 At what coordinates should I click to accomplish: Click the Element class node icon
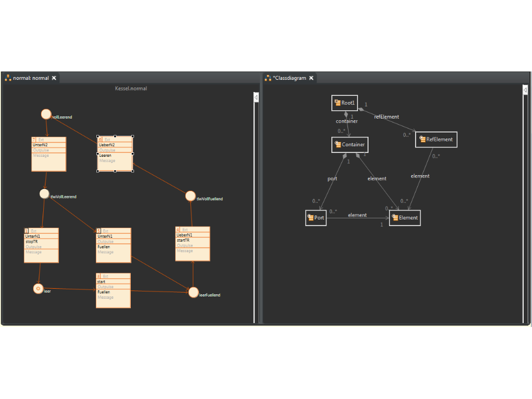(x=395, y=218)
